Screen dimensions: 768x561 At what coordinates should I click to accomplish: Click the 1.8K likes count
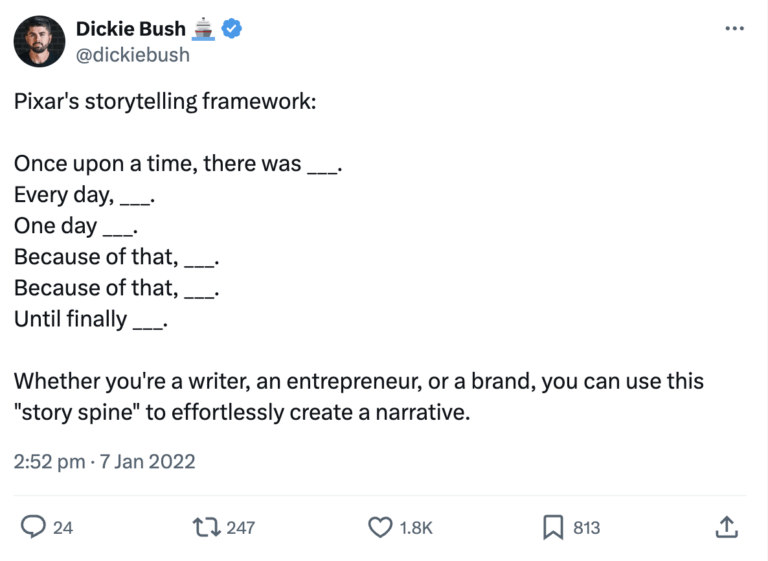coord(416,527)
